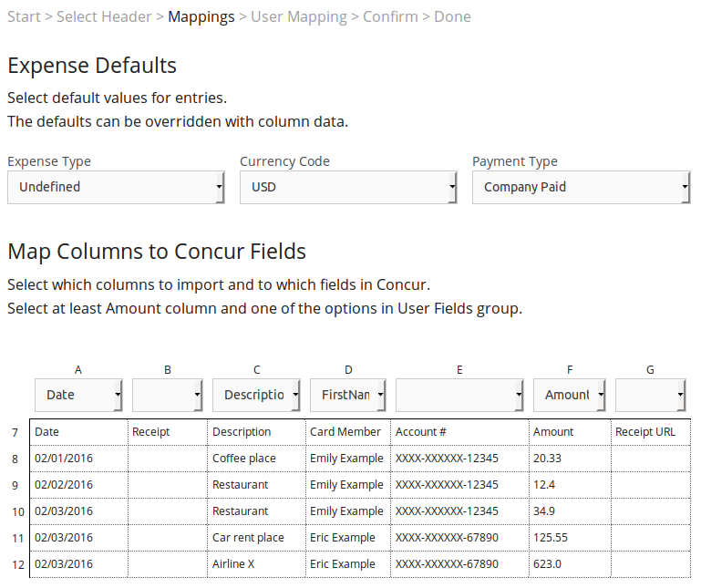
Task: Go to the User Mapping breadcrumb step
Action: (299, 17)
